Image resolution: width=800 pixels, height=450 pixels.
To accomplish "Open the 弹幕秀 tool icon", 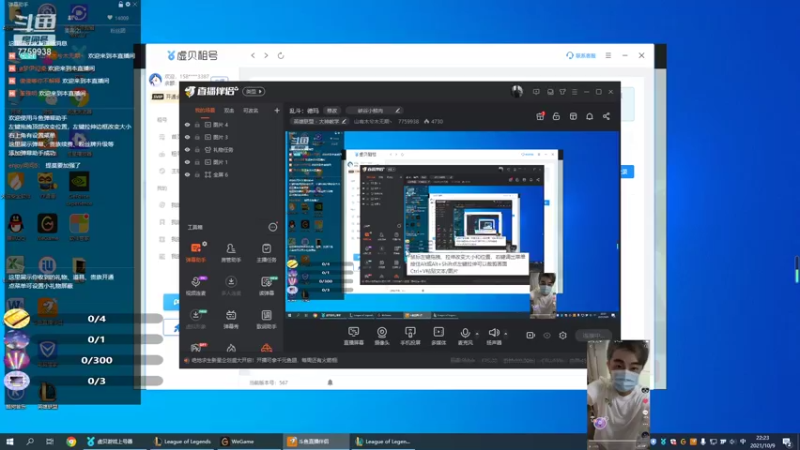I will click(x=231, y=319).
